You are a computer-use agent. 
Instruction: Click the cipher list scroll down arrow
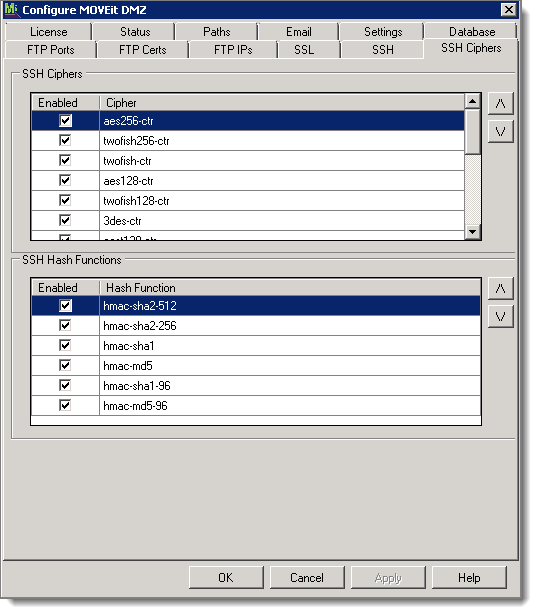(x=472, y=232)
